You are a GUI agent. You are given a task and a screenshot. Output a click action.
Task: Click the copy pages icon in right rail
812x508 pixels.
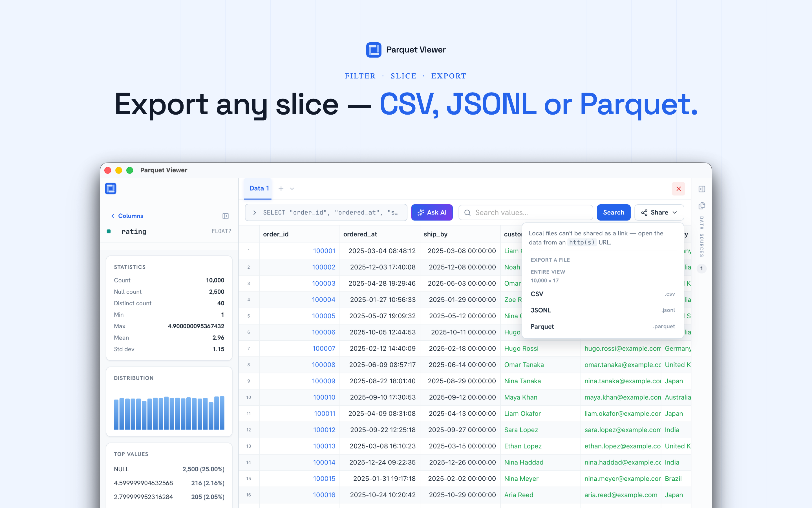point(702,206)
